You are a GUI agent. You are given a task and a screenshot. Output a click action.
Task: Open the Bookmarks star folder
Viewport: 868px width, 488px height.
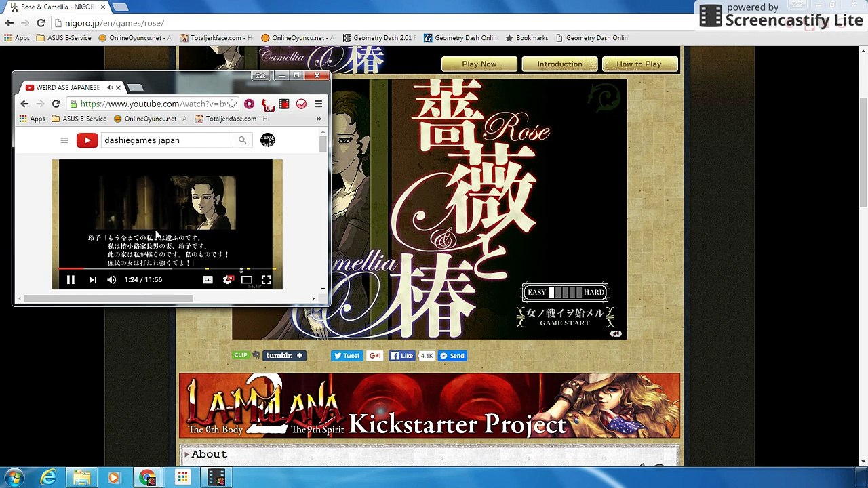point(526,38)
